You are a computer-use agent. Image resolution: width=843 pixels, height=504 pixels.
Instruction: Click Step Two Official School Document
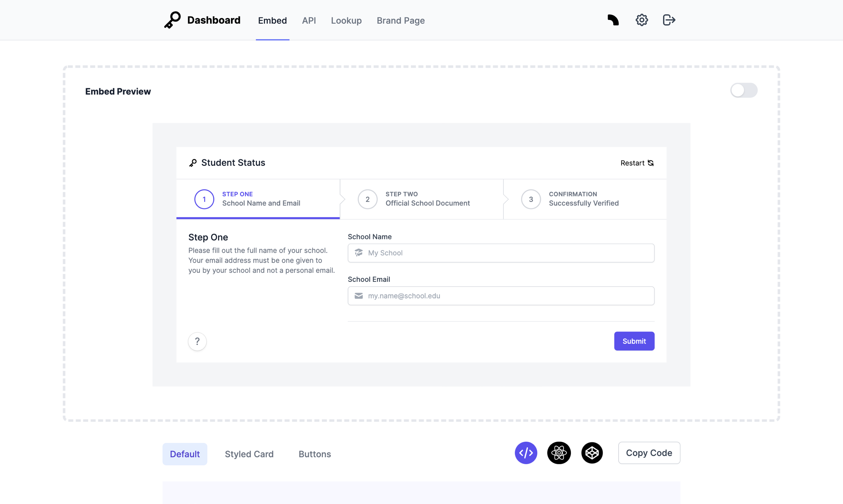[421, 199]
